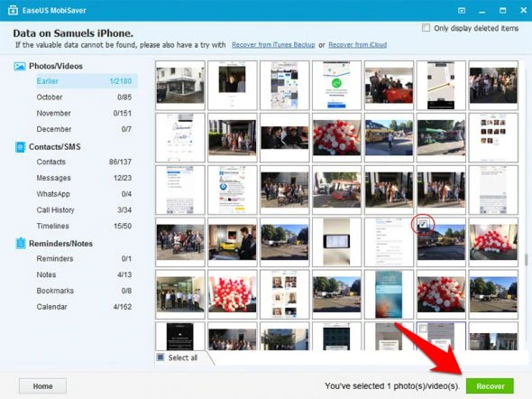This screenshot has width=532, height=399.
Task: Enable Only display deleted items checkbox
Action: point(426,28)
